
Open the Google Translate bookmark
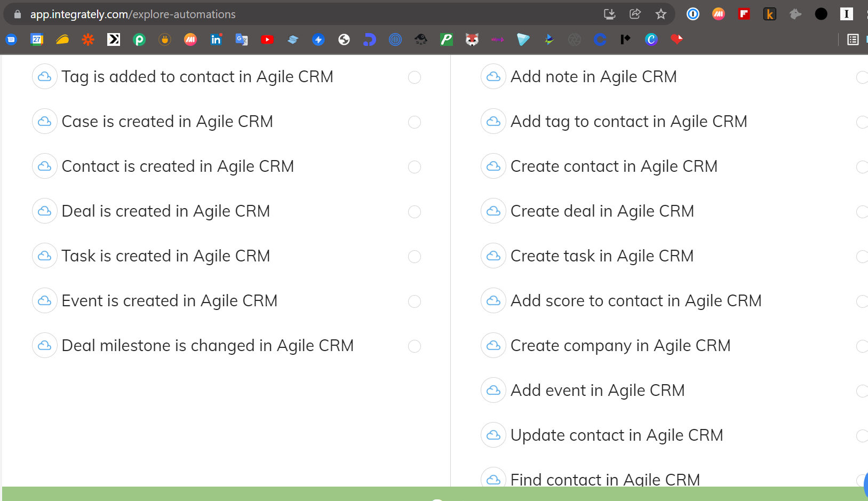click(x=242, y=39)
